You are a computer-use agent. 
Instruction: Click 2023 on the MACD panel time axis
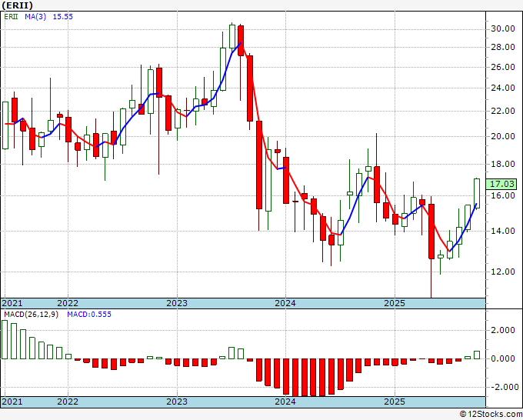(177, 402)
